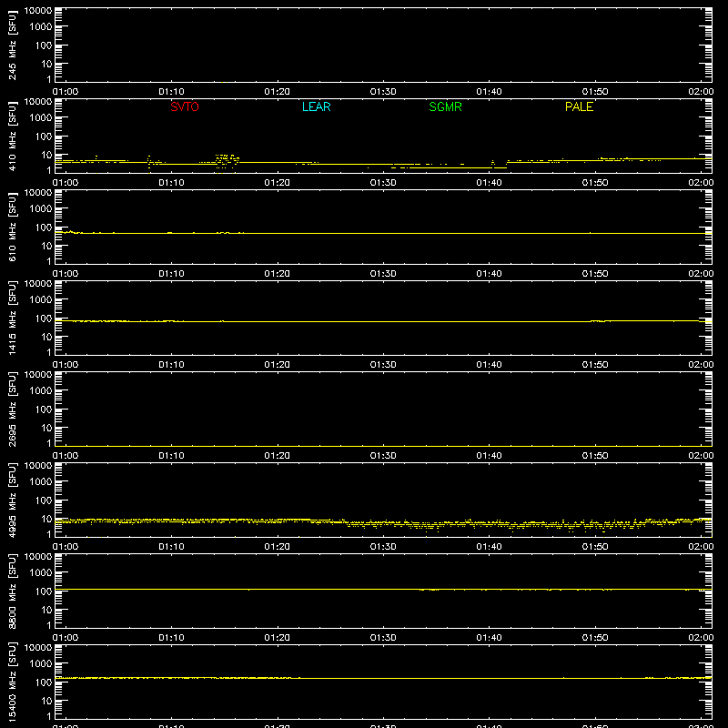The height and width of the screenshot is (728, 728).
Task: Click 01:40 time label under 2695 MHz plot
Action: pyautogui.click(x=489, y=456)
